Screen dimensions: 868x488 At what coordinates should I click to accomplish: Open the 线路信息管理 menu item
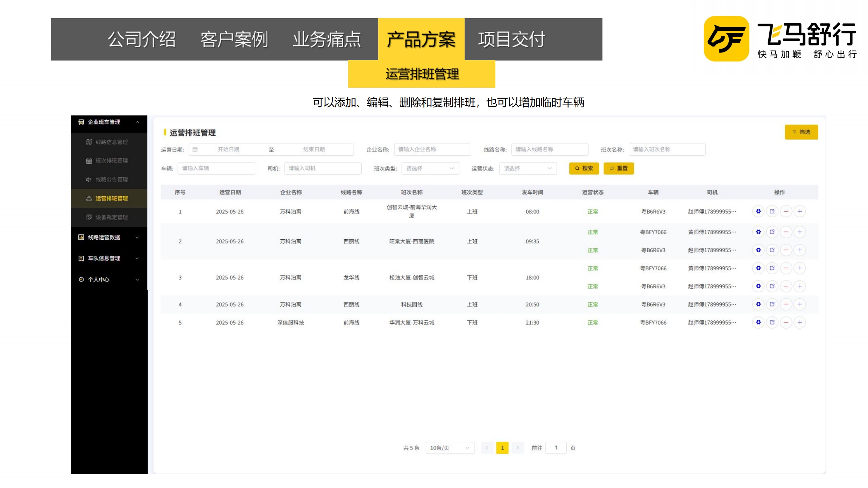(109, 142)
